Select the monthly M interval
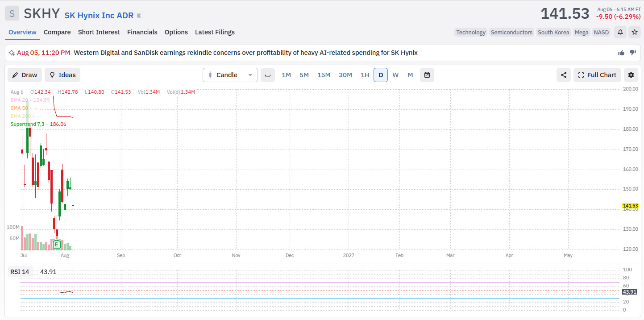The height and width of the screenshot is (320, 644). [x=410, y=75]
